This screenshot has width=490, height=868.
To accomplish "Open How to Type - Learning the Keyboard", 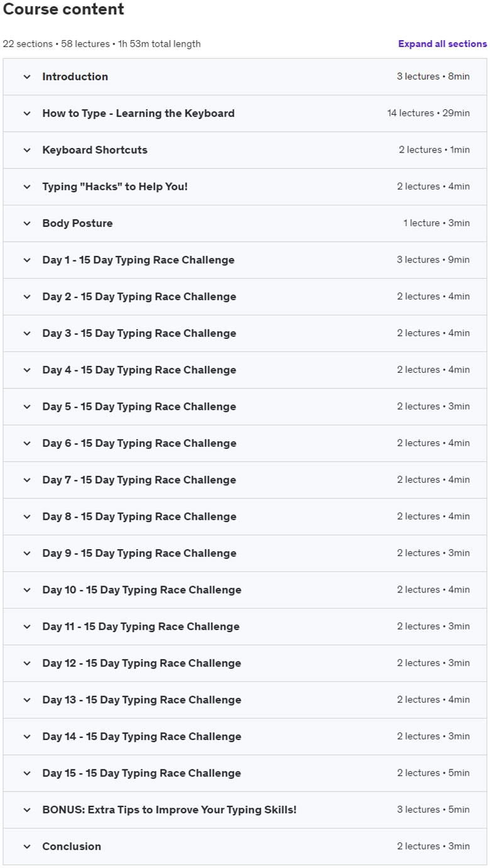I will [x=138, y=114].
